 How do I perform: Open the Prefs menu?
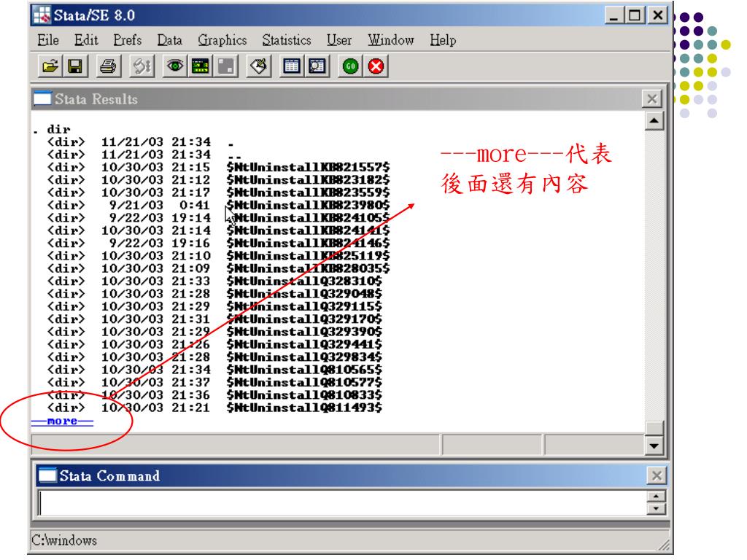coord(127,40)
